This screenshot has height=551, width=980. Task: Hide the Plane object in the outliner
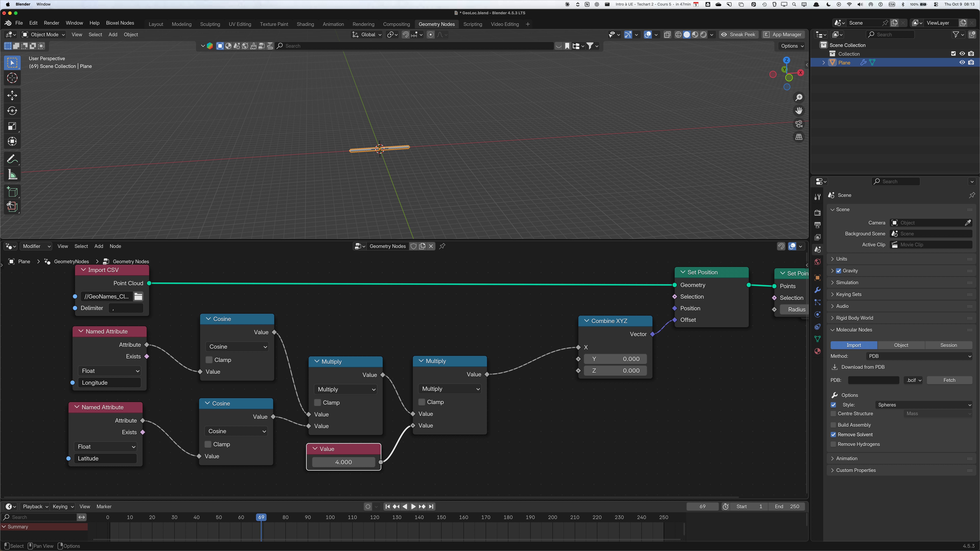coord(962,62)
